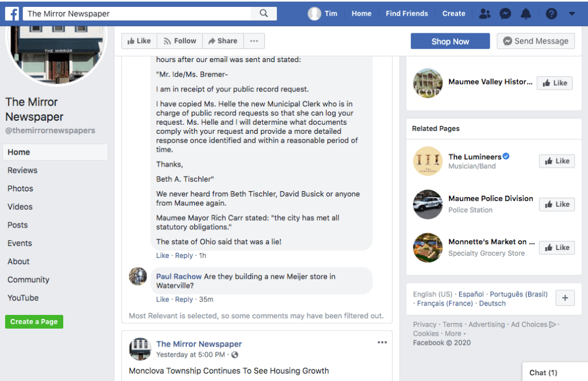Toggle Like for Maumee Police Division

click(x=556, y=204)
